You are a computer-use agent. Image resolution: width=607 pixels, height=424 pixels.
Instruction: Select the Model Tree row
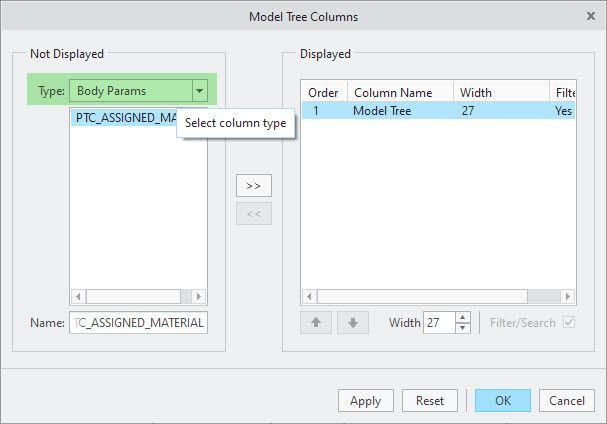[400, 111]
